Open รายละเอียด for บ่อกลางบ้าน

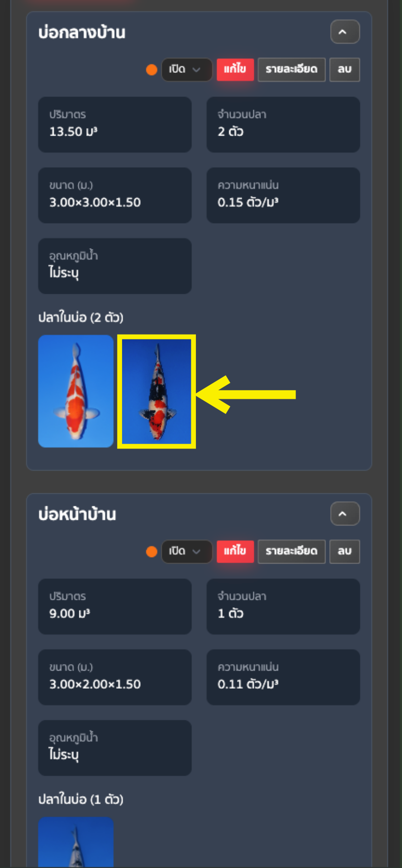(291, 69)
